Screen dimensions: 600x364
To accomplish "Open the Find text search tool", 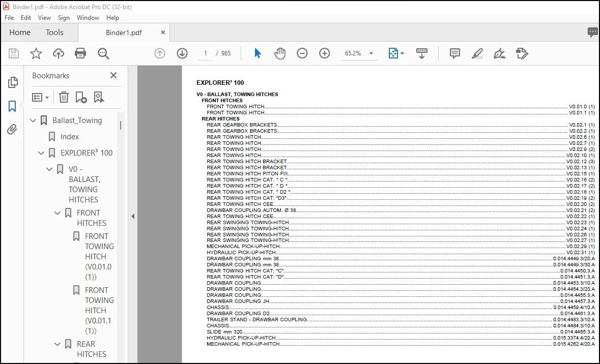I will coord(103,53).
